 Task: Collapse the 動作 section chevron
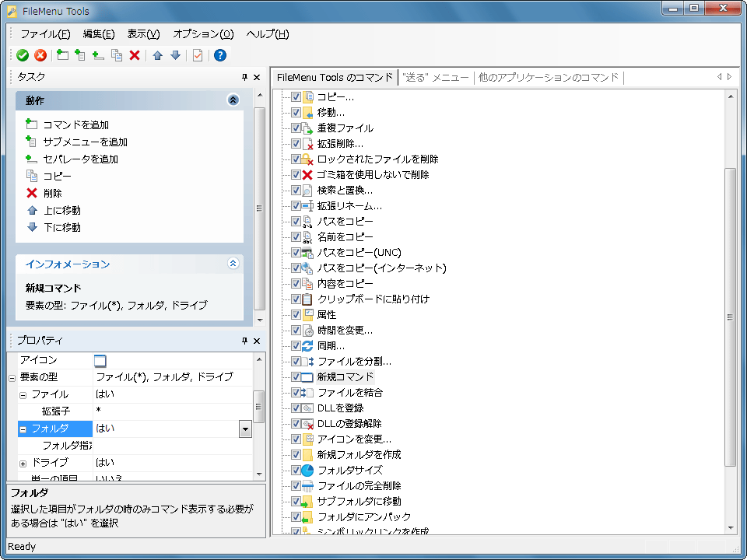(233, 100)
